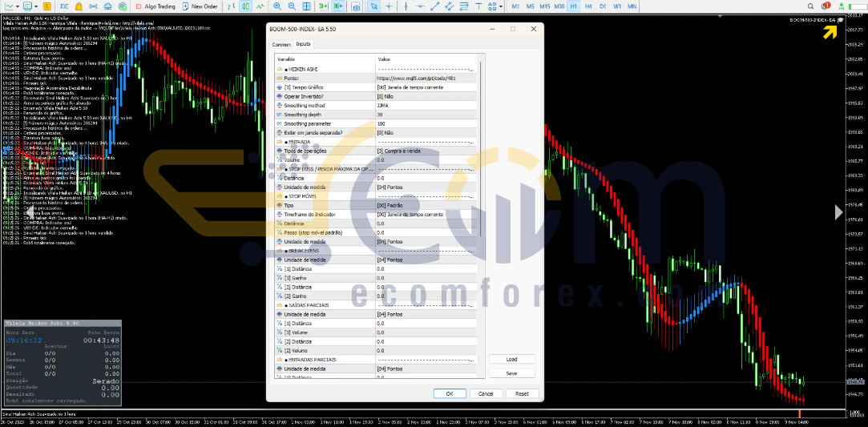Image resolution: width=868 pixels, height=427 pixels.
Task: Open Exibir em janela separada value dropdown
Action: 426,133
